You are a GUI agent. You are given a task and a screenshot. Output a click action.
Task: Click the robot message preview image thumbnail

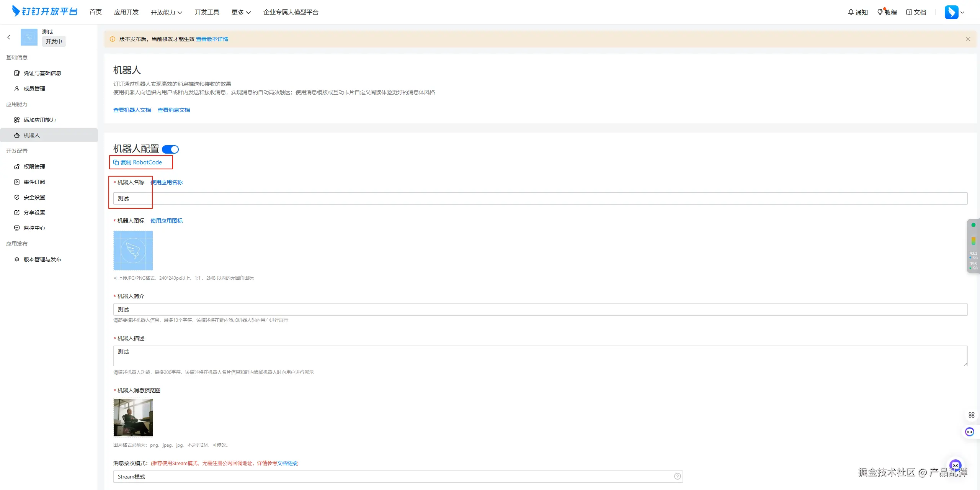(133, 417)
